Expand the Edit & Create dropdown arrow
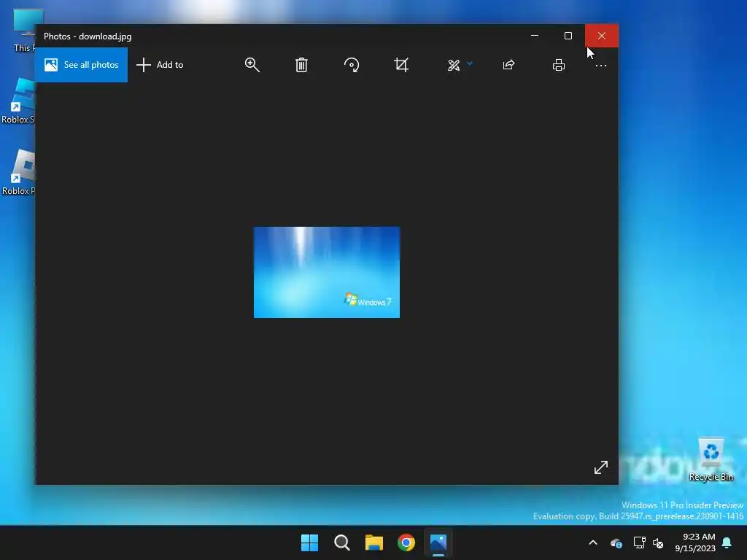 pyautogui.click(x=470, y=63)
